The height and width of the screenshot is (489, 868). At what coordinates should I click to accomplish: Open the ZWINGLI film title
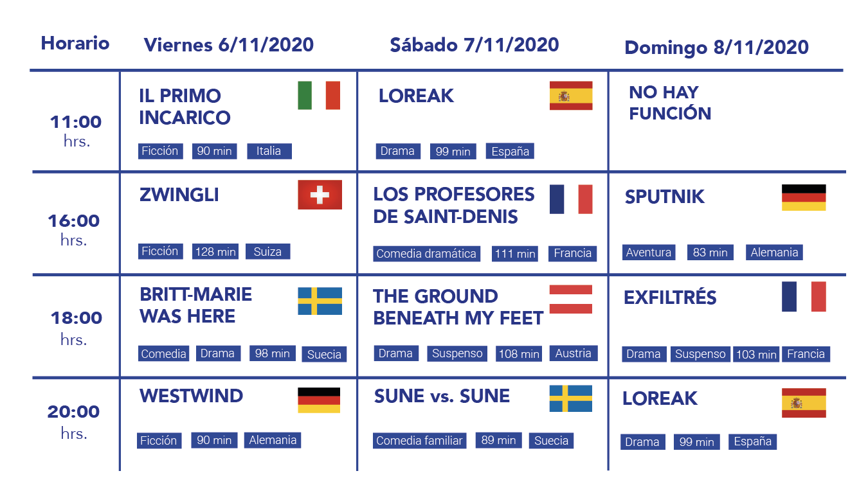tap(179, 195)
